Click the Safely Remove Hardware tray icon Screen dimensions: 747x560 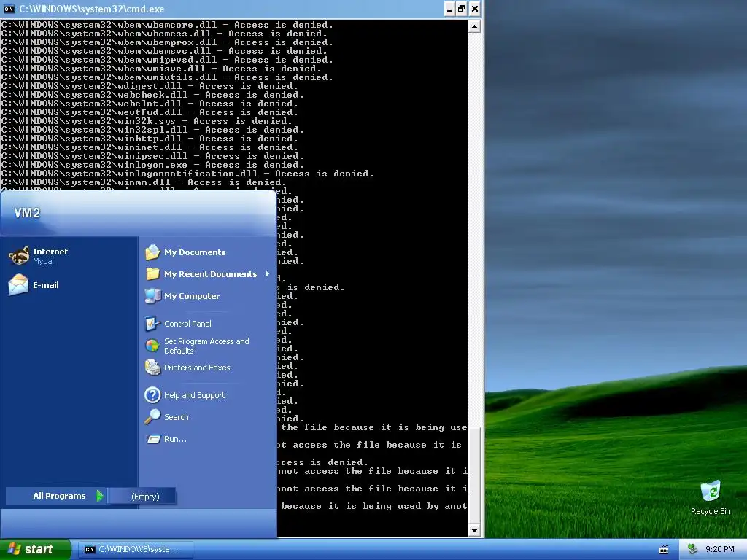click(x=693, y=549)
